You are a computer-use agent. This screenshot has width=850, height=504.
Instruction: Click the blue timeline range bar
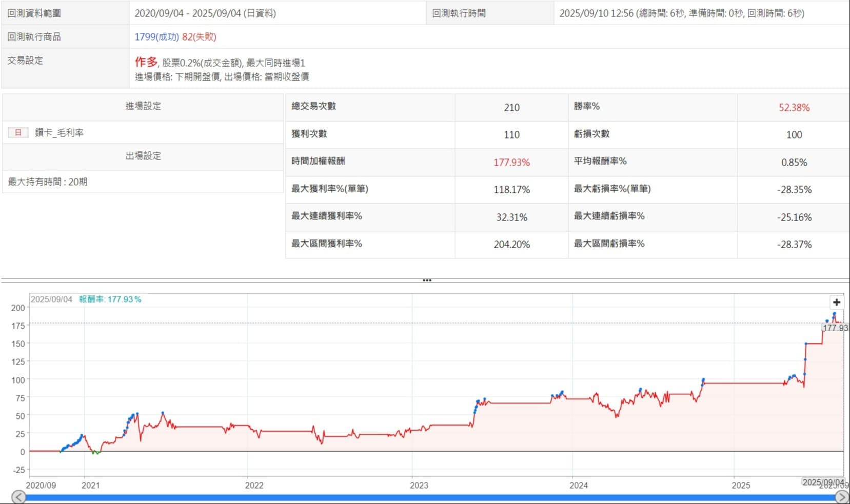[x=426, y=498]
